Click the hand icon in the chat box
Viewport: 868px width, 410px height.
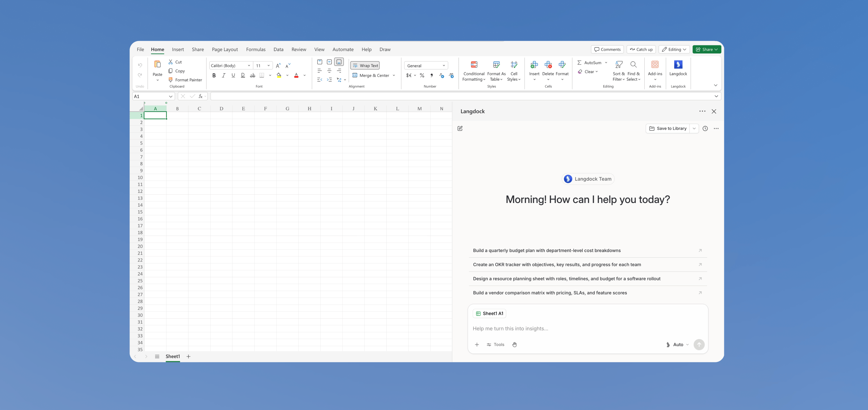514,344
